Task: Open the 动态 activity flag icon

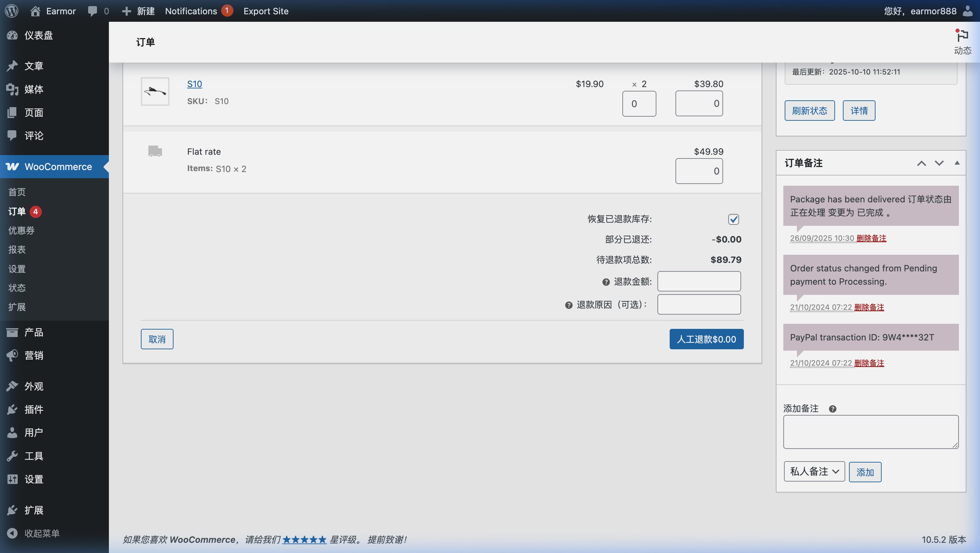Action: pyautogui.click(x=963, y=35)
